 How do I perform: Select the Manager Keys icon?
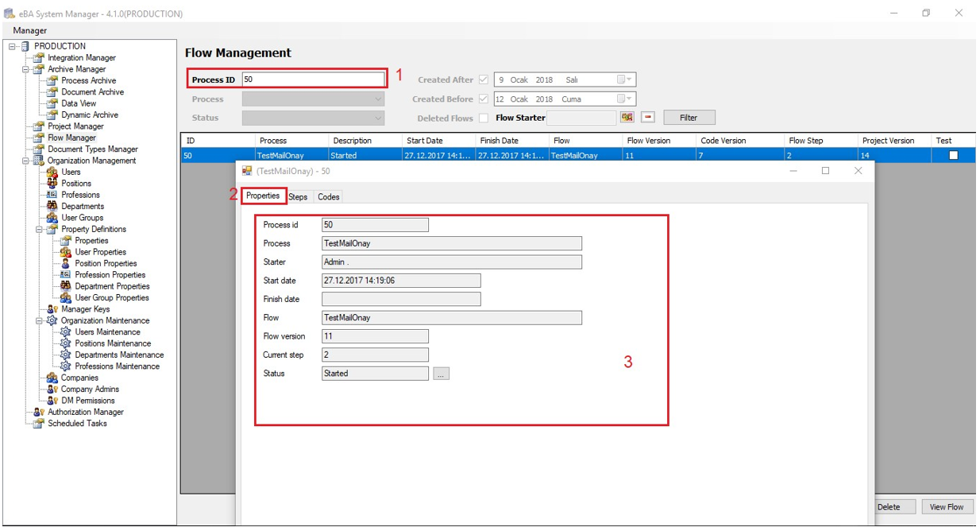click(52, 309)
